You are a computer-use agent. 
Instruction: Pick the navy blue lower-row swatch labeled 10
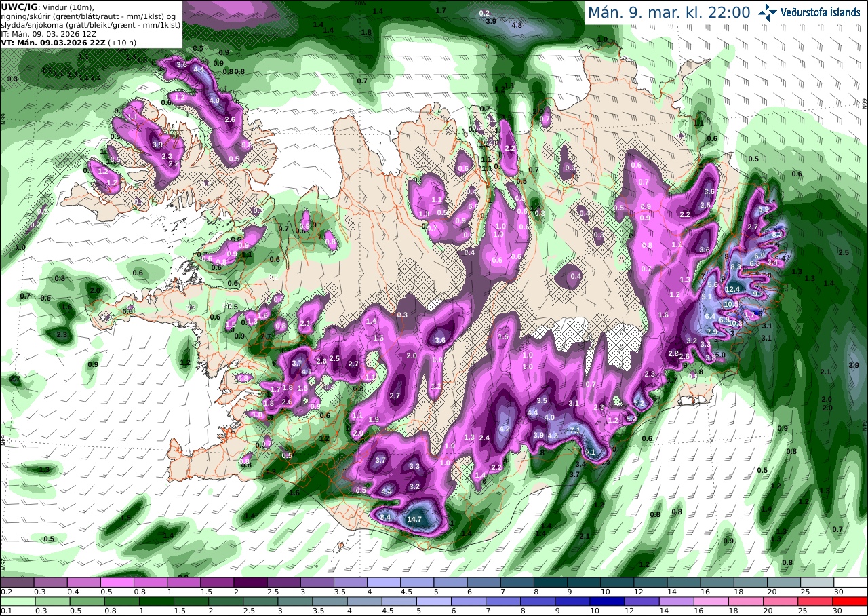click(608, 601)
